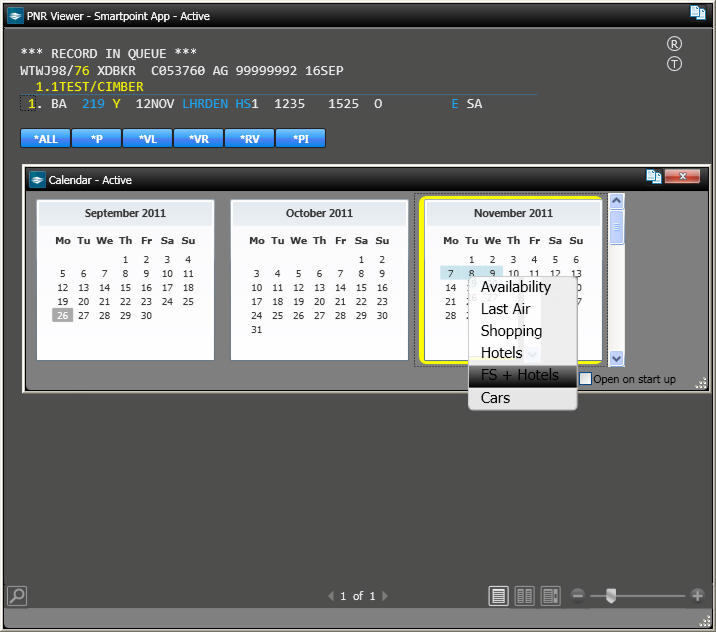Click the October 2011 month header

pos(319,213)
